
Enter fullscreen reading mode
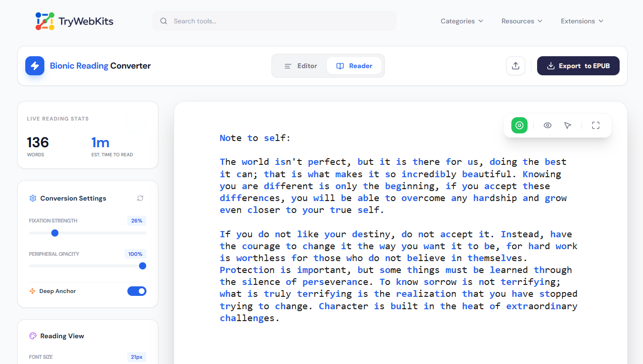[x=595, y=125]
